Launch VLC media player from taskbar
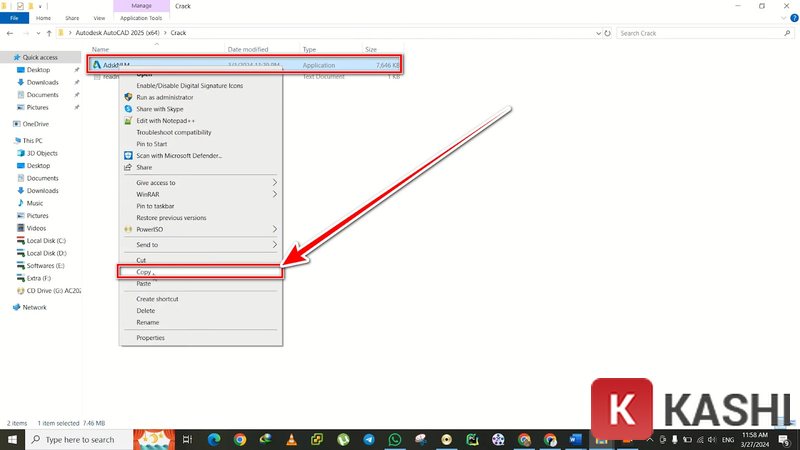Image resolution: width=800 pixels, height=450 pixels. (x=291, y=439)
